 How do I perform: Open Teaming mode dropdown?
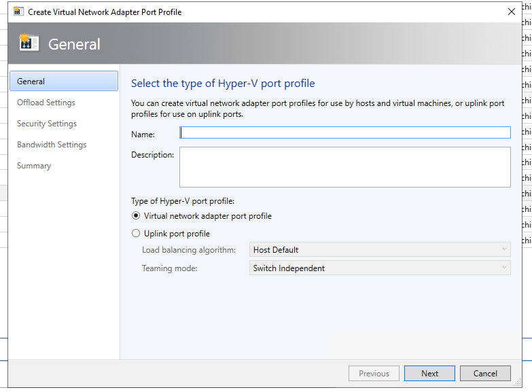pos(380,268)
